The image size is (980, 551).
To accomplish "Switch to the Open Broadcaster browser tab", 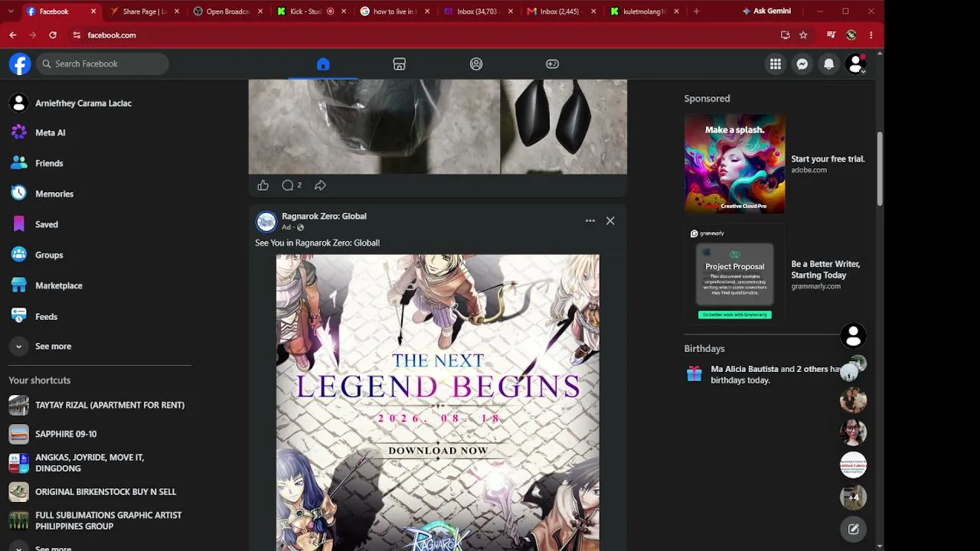I will coord(228,11).
